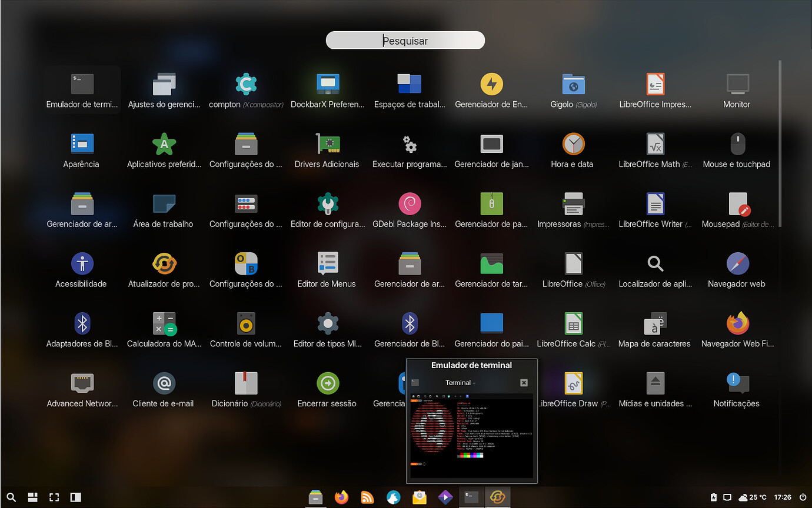The height and width of the screenshot is (508, 812).
Task: Click Encerrar sessão
Action: tap(328, 390)
